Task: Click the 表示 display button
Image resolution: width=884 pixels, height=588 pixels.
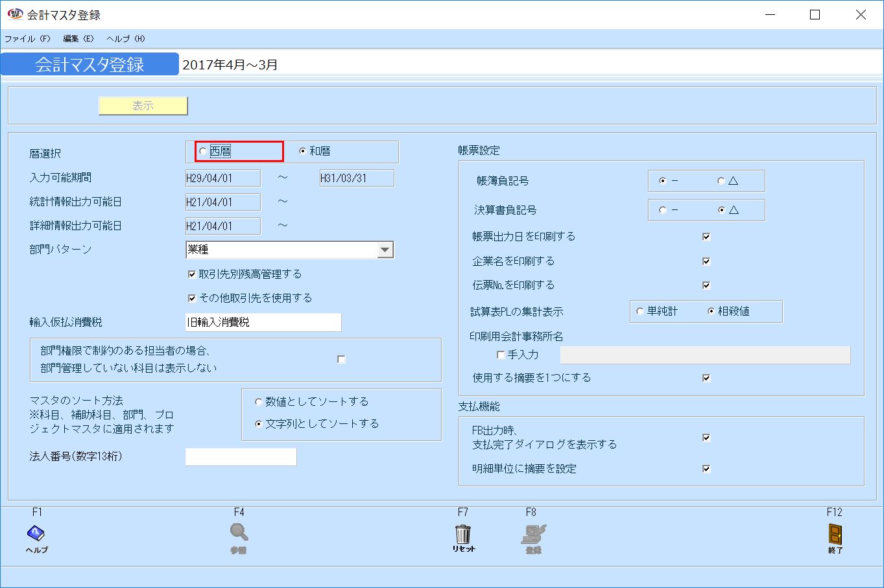Action: [x=143, y=106]
